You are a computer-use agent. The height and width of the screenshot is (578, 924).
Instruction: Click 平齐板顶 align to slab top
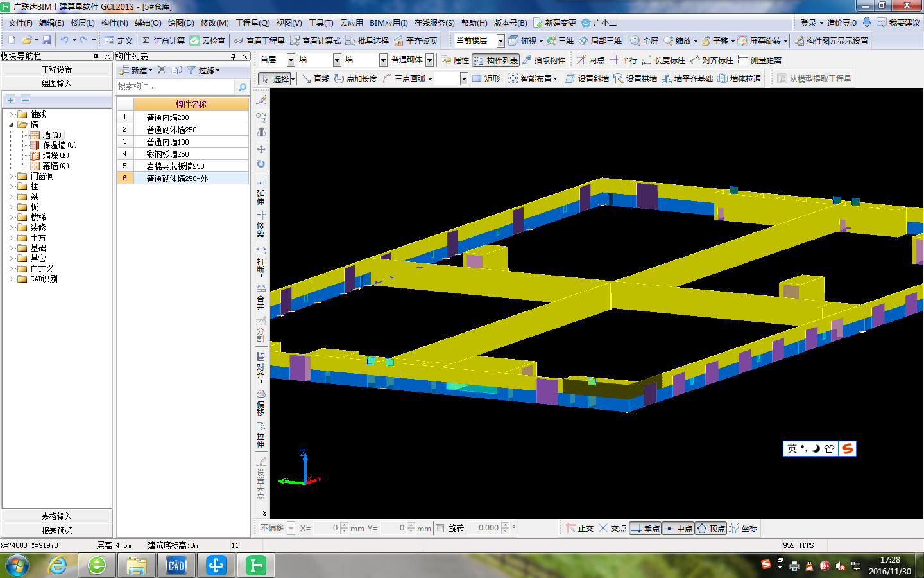tap(416, 40)
